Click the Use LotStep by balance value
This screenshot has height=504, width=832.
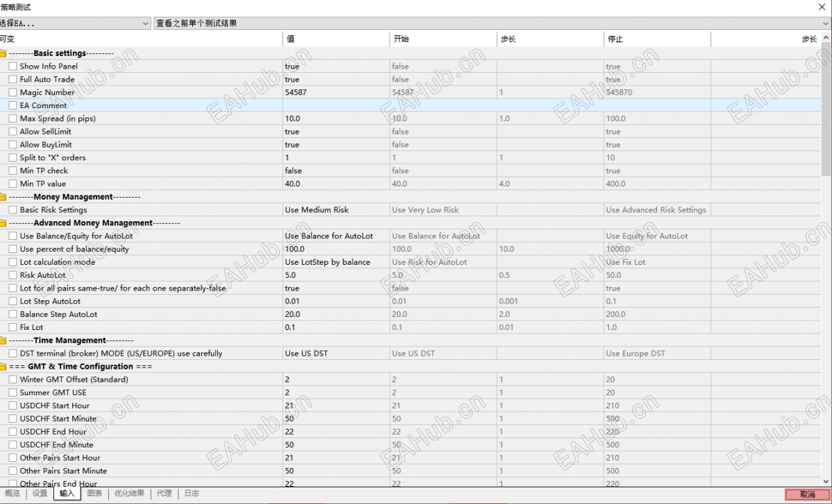[x=328, y=262]
